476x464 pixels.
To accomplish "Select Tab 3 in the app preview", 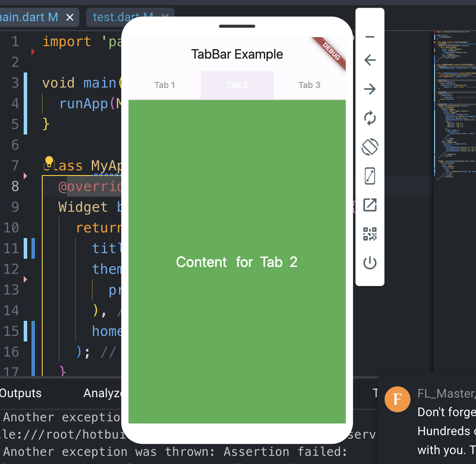I will (x=309, y=85).
